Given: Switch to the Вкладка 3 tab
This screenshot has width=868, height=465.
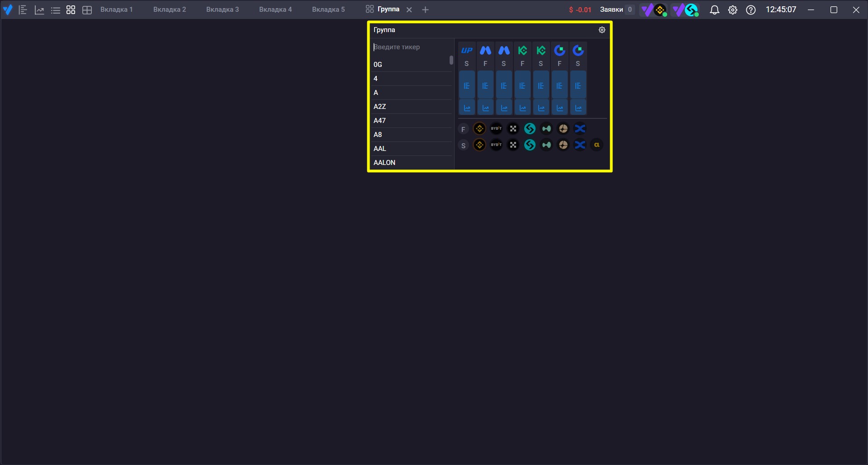Looking at the screenshot, I should pos(222,9).
